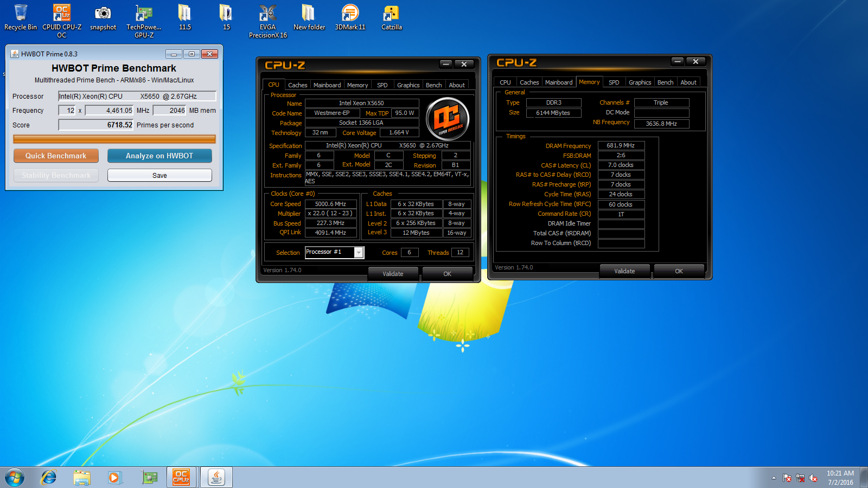Image resolution: width=868 pixels, height=488 pixels.
Task: Open SPD tab in right CPU-Z
Action: point(614,82)
